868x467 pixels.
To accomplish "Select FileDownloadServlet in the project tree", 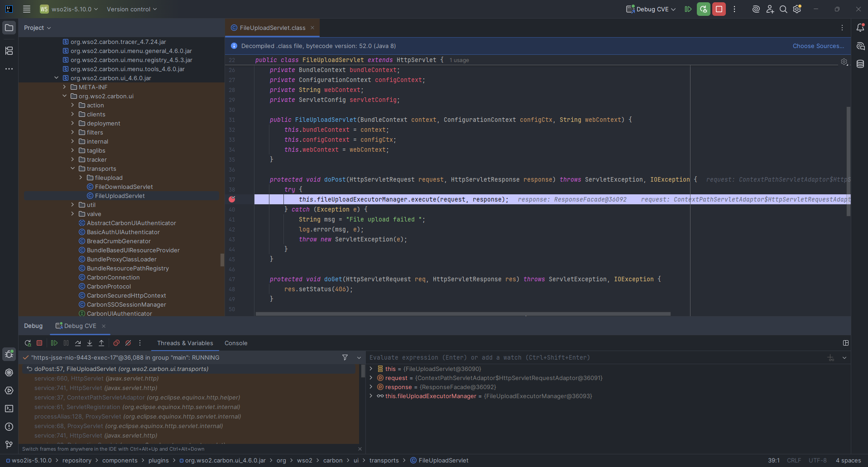I will [124, 187].
